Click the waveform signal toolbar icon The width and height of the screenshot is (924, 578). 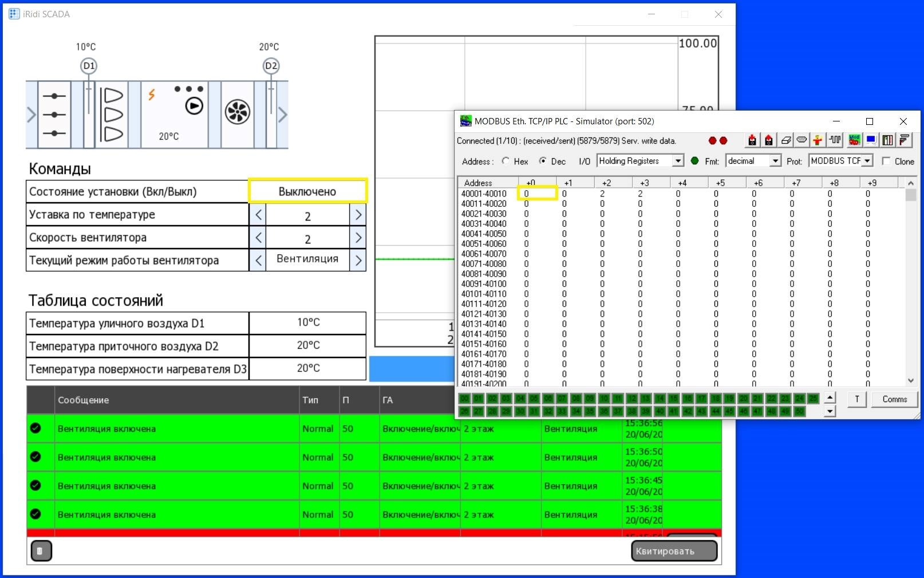point(835,140)
